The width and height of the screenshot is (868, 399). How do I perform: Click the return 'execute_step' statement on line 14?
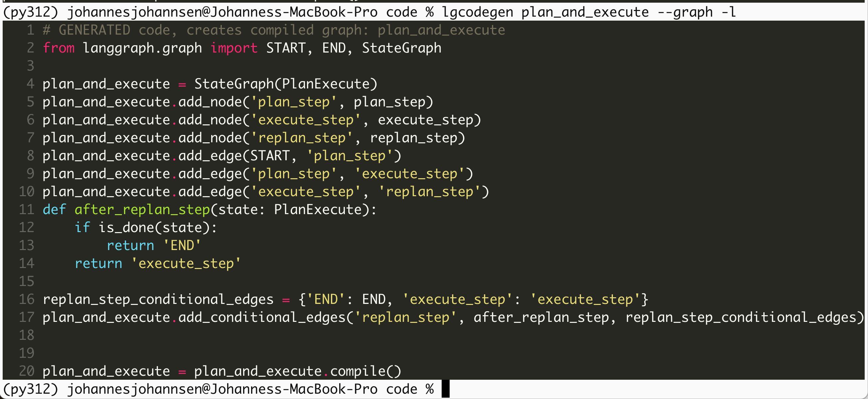[158, 264]
